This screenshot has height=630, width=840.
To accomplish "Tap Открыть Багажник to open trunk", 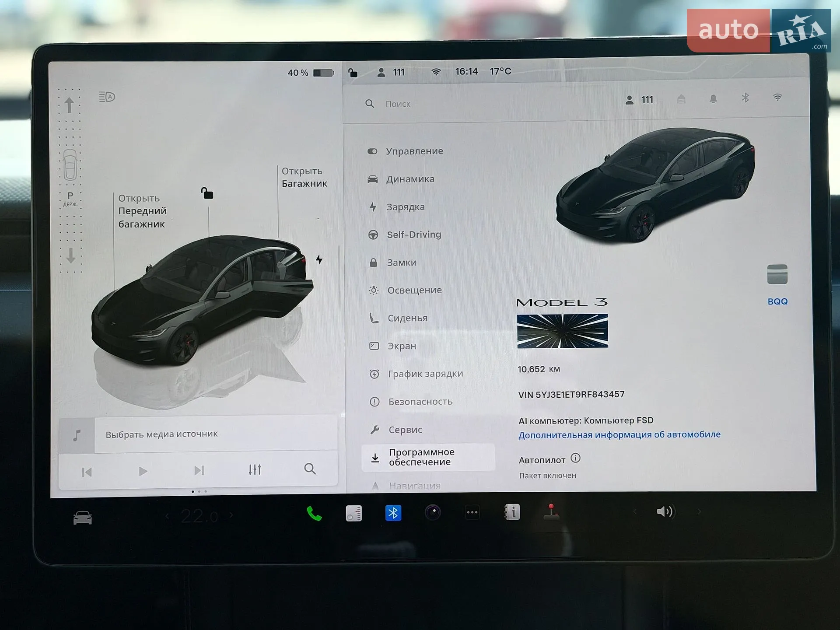I will pos(304,177).
